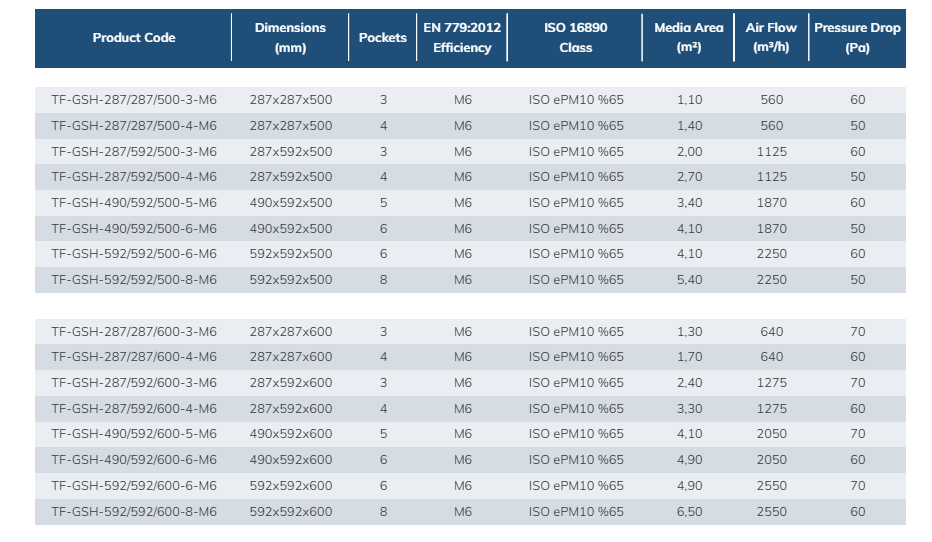932x542 pixels.
Task: Select the Pressure Drop (Pa) header
Action: (x=857, y=38)
